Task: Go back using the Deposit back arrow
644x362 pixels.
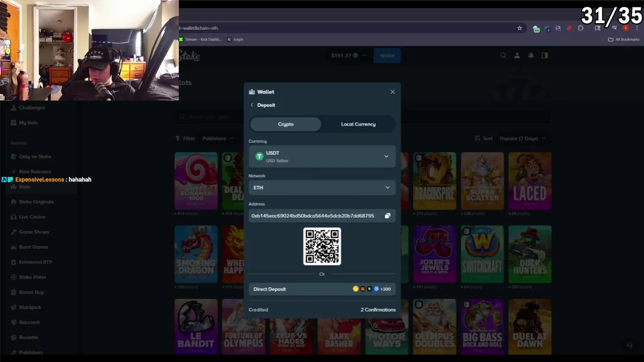Action: coord(252,105)
